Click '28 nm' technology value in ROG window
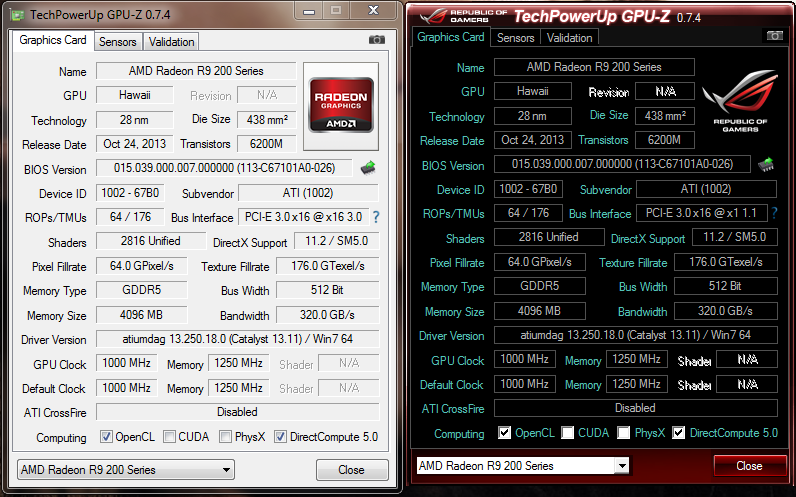Viewport: 796px width, 497px height. (x=533, y=116)
